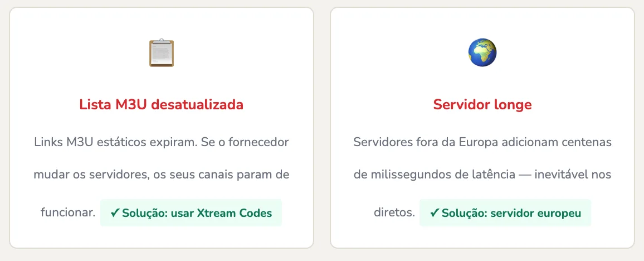Click the line 'Servidores fora da Europa adicionam'

441,142
